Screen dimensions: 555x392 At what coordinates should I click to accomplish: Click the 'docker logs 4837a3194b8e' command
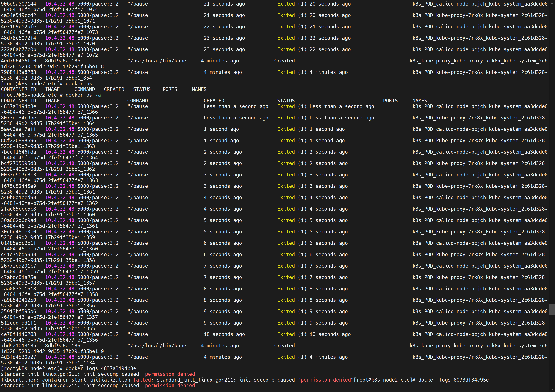point(101,368)
